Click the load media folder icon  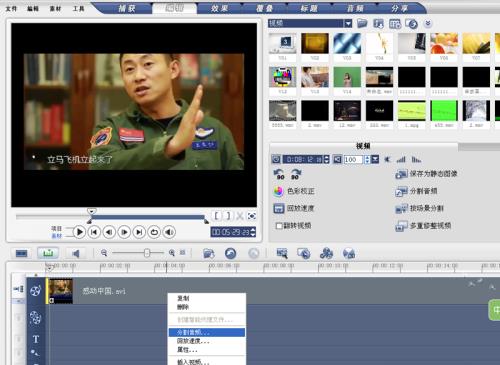(x=362, y=23)
